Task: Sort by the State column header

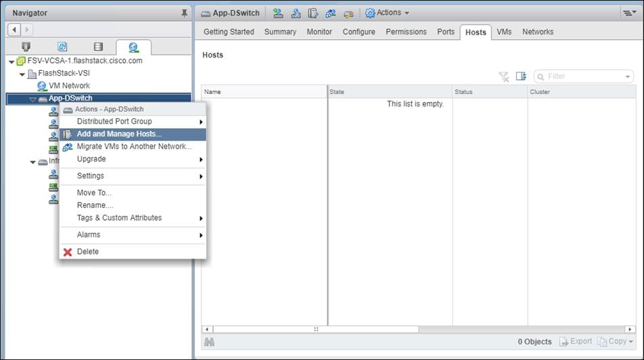Action: (x=390, y=92)
